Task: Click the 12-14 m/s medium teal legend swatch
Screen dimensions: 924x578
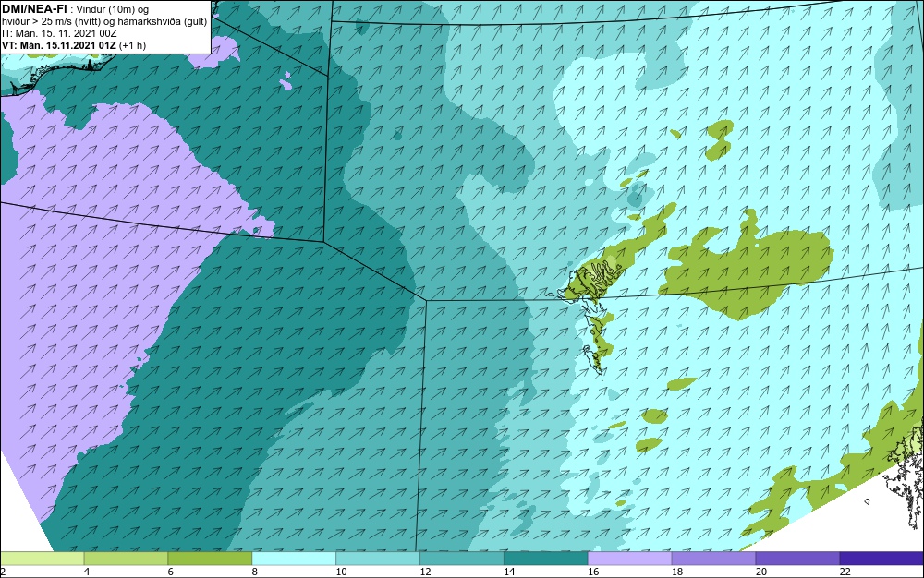Action: click(461, 559)
